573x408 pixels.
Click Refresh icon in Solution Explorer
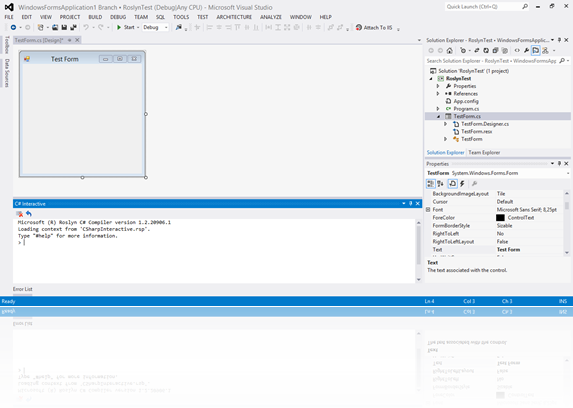(486, 50)
